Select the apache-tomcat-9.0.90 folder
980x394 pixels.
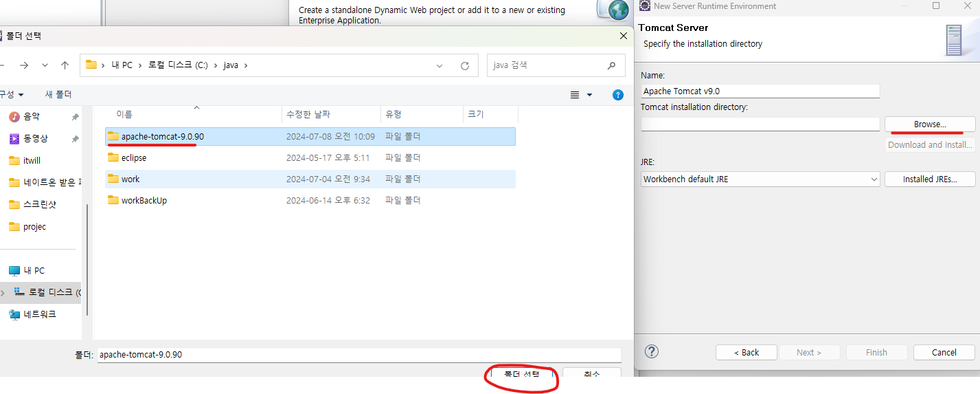tap(310, 136)
